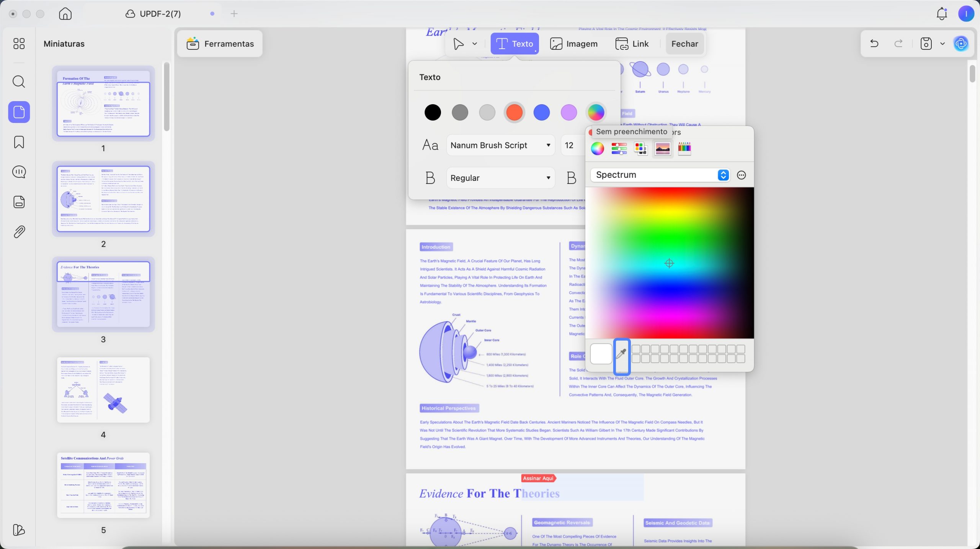Open the user profile avatar
The image size is (980, 549).
pos(966,14)
